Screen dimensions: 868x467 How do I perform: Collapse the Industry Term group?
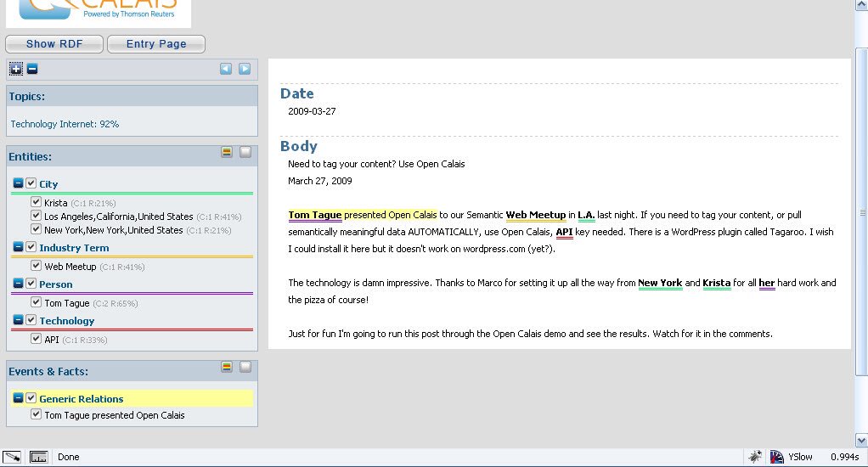coord(19,247)
